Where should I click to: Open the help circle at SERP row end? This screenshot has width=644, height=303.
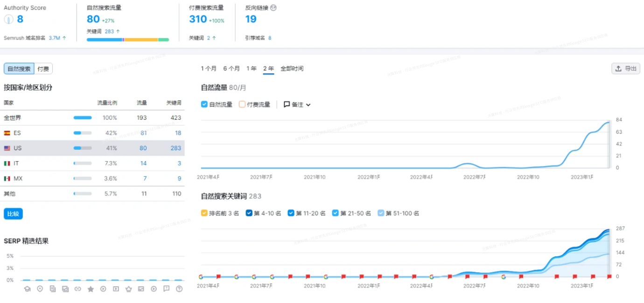[x=179, y=288]
